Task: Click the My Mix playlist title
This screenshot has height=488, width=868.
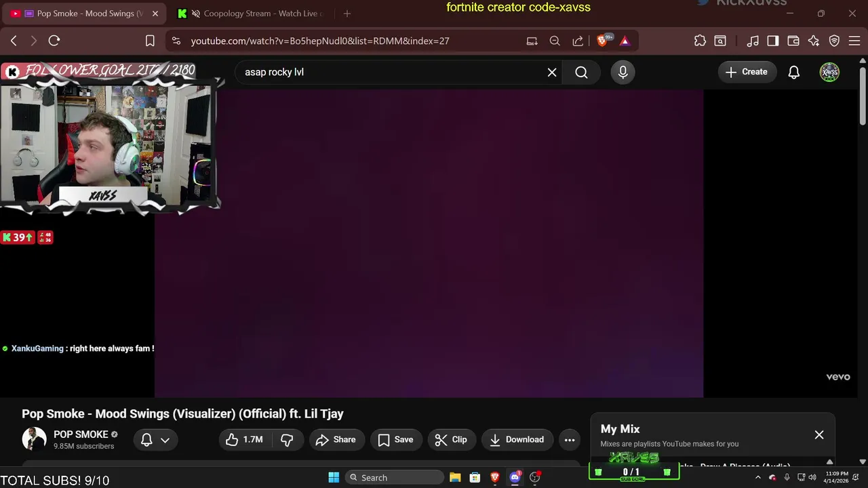Action: coord(620,429)
